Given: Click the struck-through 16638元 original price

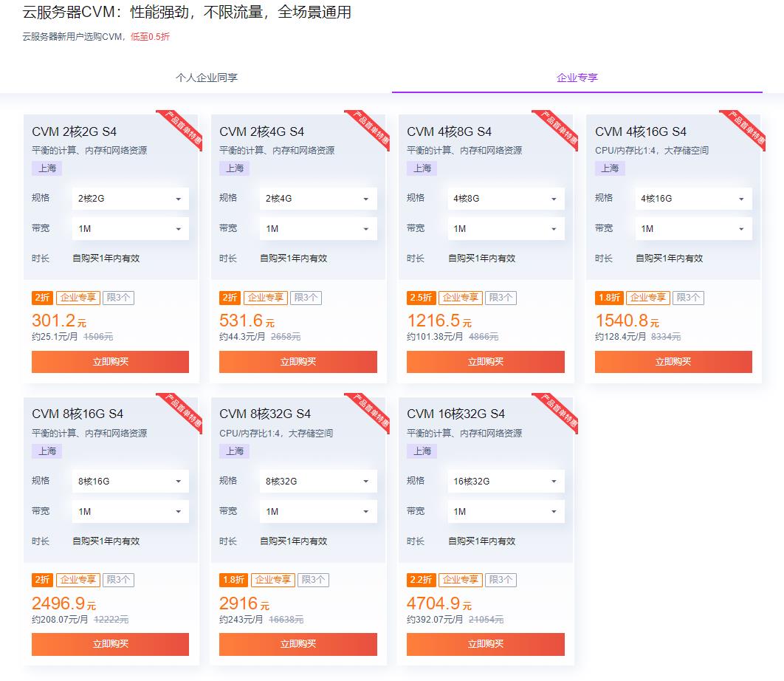Looking at the screenshot, I should (x=286, y=620).
